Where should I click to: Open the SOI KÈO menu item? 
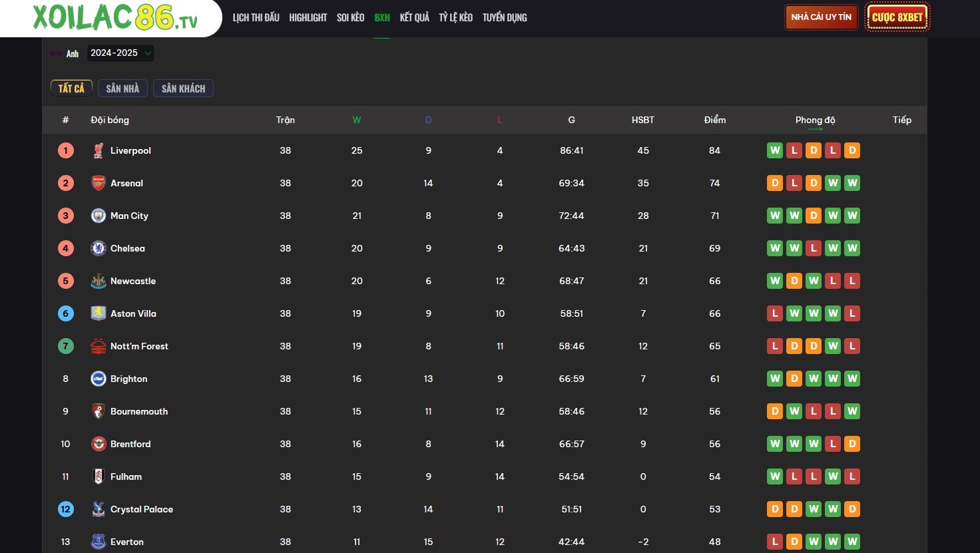point(351,17)
